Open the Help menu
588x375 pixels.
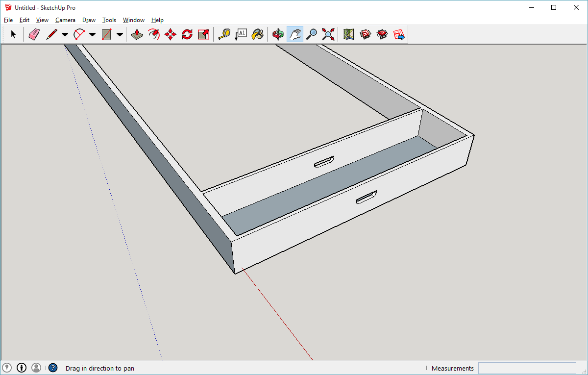(157, 20)
